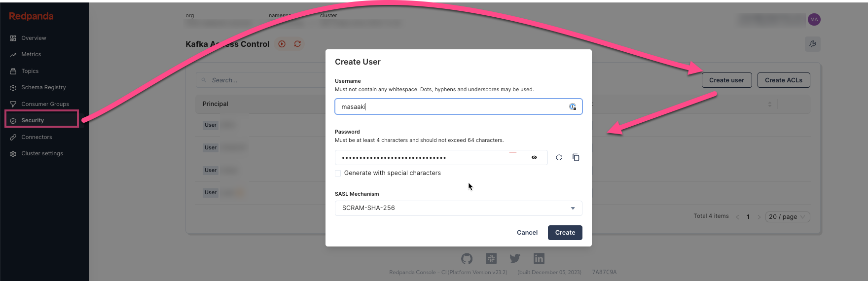This screenshot has height=281, width=868.
Task: Open the Overview page in sidebar
Action: (34, 38)
